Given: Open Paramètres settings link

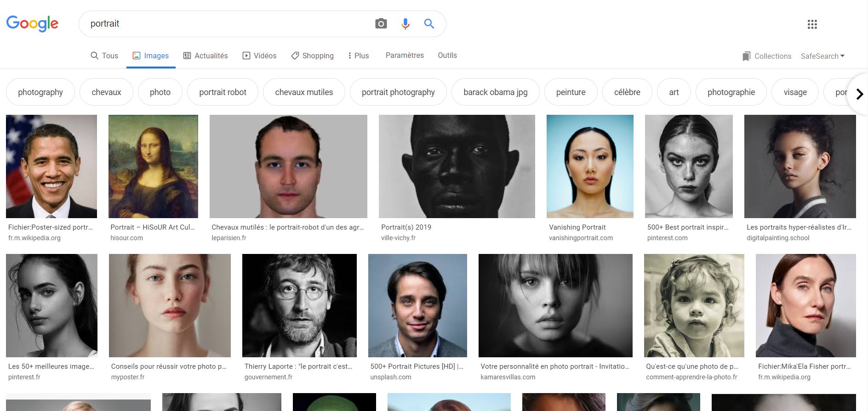Looking at the screenshot, I should point(405,55).
